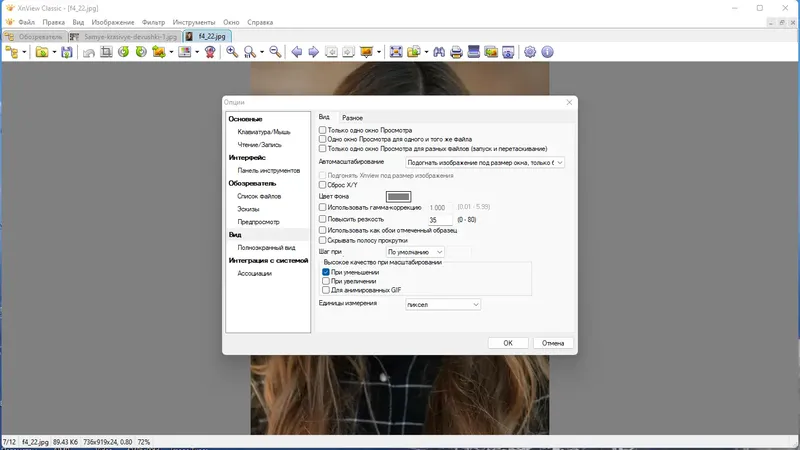Click the Zoom in magnifier icon
This screenshot has width=800, height=450.
232,52
